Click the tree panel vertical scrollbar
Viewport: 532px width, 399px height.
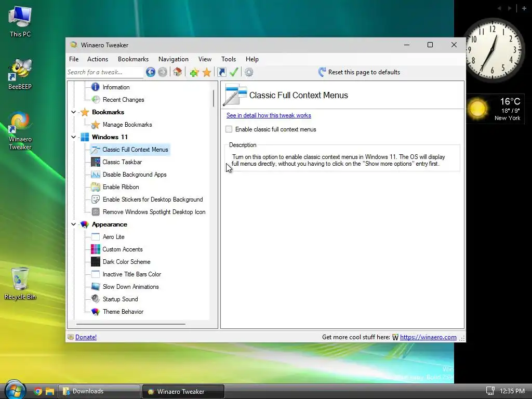(214, 98)
